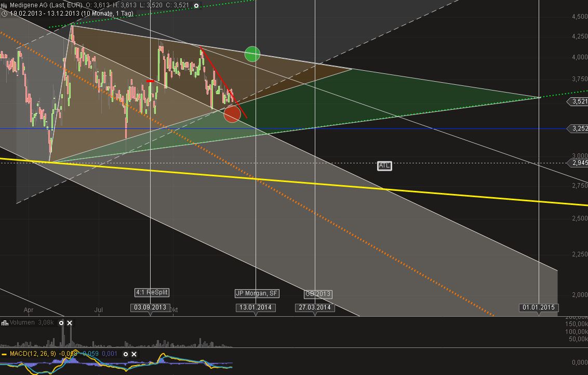
Task: Select the red circle marker on chart
Action: [232, 114]
